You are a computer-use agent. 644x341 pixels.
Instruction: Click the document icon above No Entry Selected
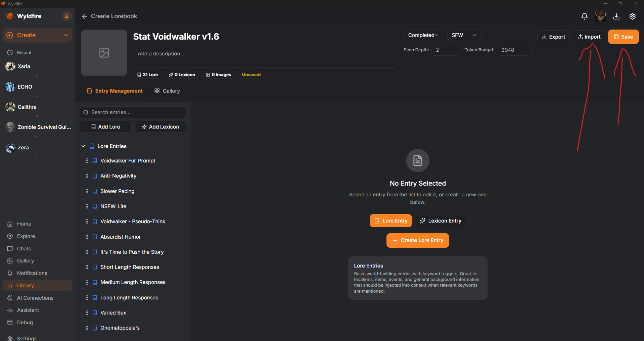pos(418,160)
